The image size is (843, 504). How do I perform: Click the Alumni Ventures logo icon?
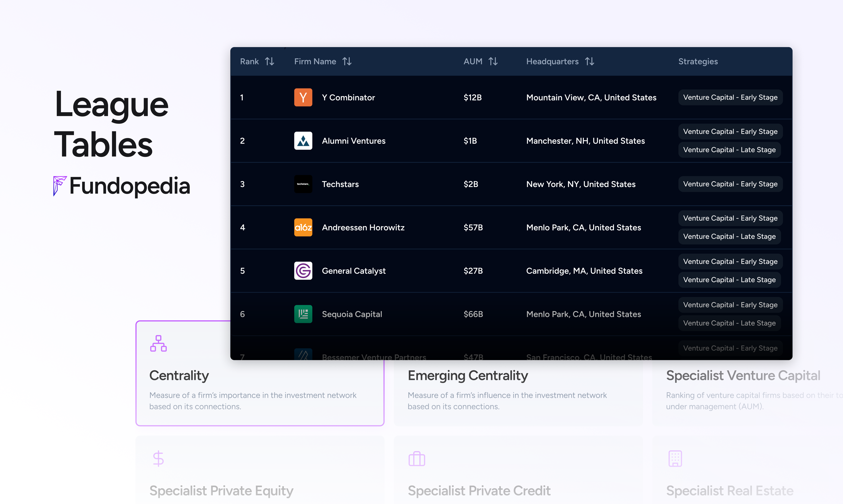[303, 141]
